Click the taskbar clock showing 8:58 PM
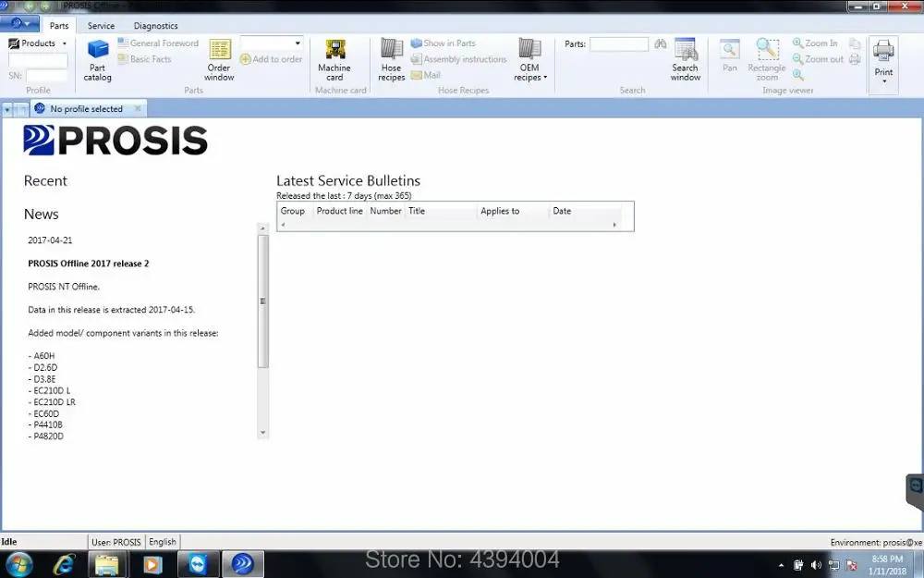Screen dimensions: 924x578 [x=887, y=564]
